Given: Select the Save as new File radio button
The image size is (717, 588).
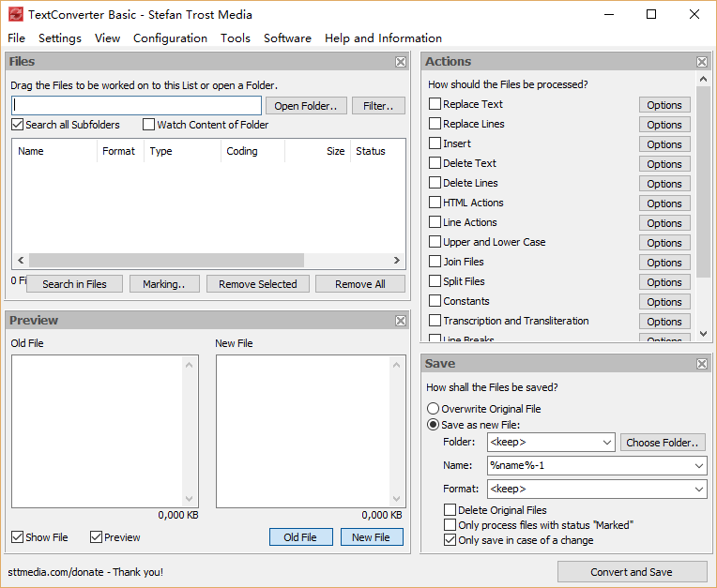Looking at the screenshot, I should click(x=433, y=425).
